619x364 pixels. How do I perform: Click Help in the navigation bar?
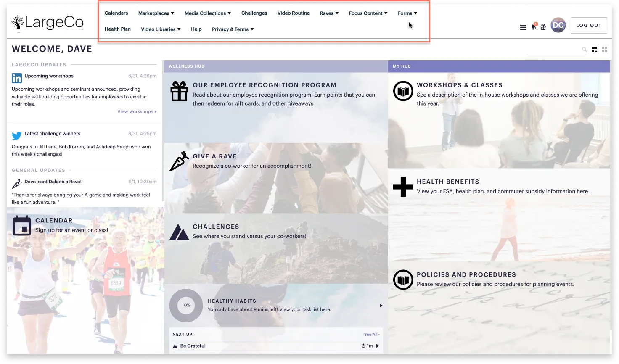[x=196, y=29]
